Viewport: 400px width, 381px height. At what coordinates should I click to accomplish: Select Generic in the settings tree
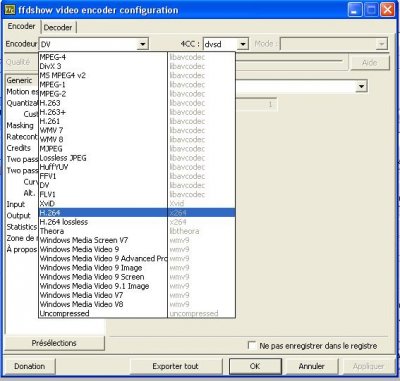19,80
